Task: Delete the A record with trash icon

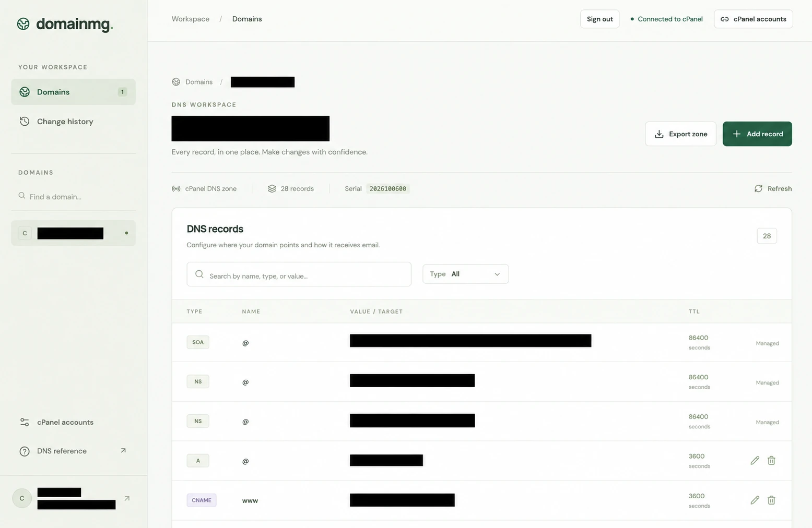Action: 771,461
